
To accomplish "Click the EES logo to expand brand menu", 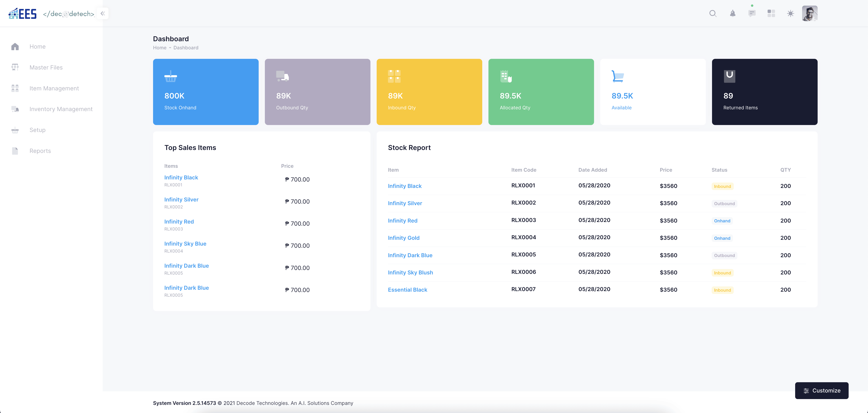I will (22, 14).
